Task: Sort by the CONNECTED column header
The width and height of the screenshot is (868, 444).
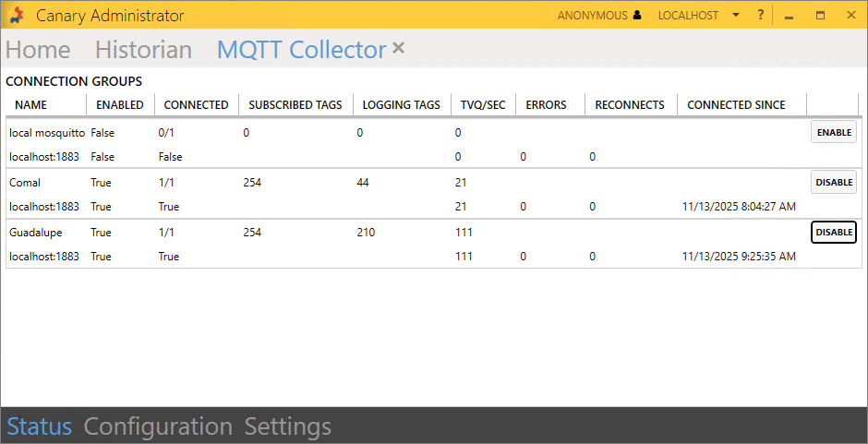Action: 196,105
